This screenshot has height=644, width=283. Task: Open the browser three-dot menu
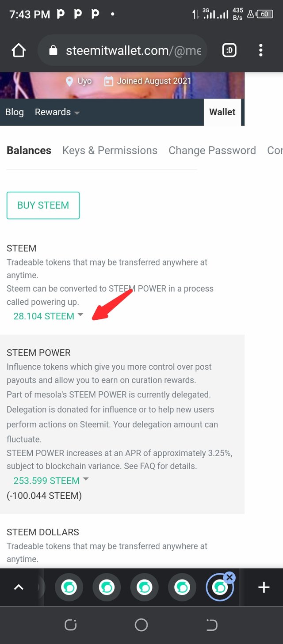click(260, 51)
